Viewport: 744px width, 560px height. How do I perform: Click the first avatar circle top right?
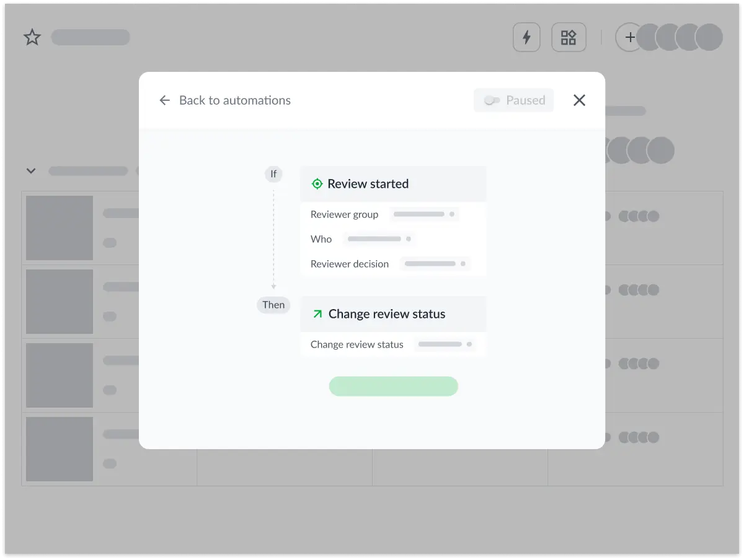tap(649, 37)
